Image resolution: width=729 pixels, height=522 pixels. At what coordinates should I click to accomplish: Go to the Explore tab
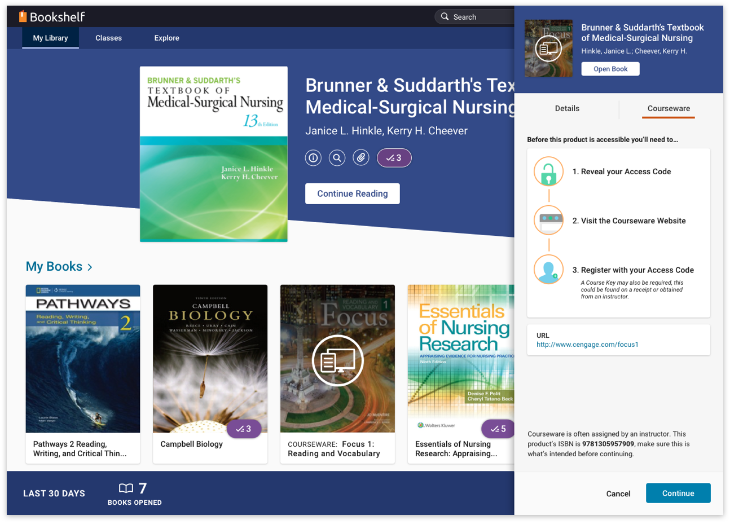tap(167, 38)
